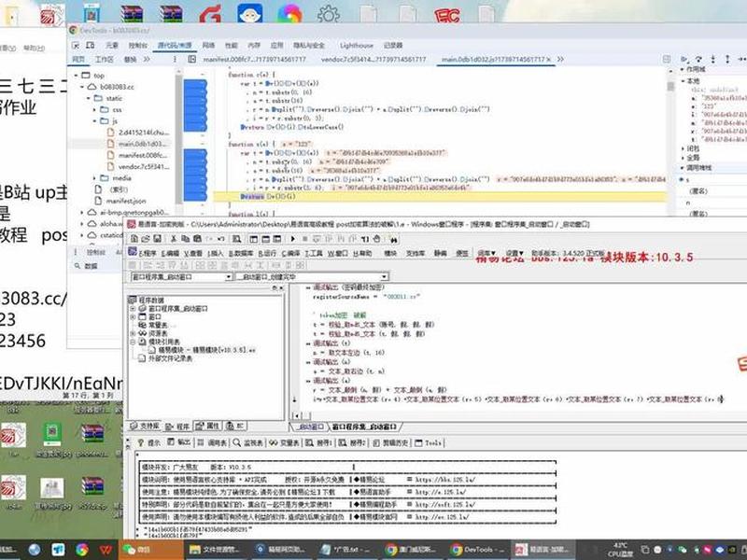Click the toggle sidebar panel icon in Sources
The image size is (747, 560).
pos(192,59)
